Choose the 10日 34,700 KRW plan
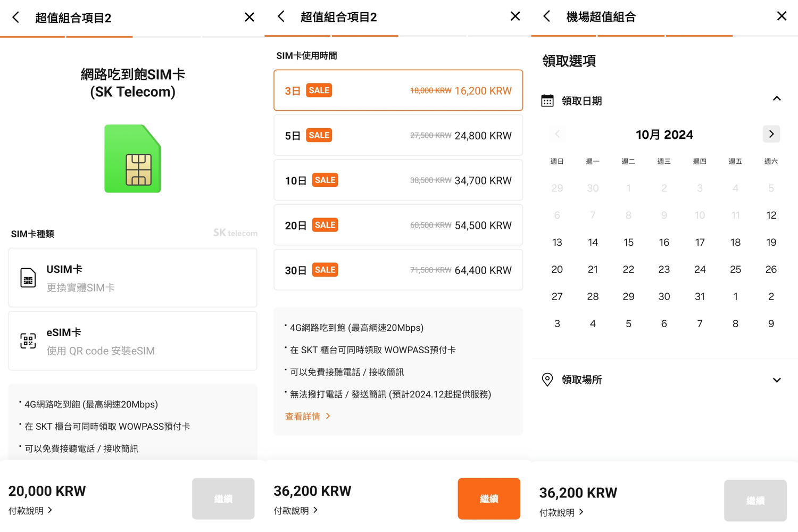The image size is (798, 532). [398, 180]
